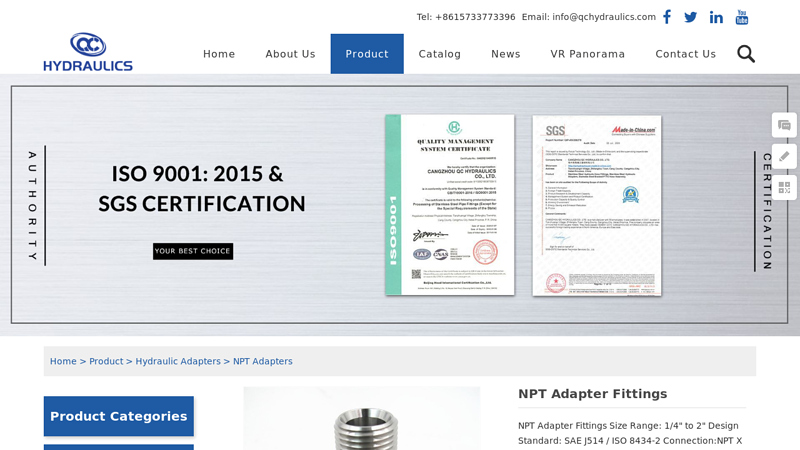
Task: Open the LinkedIn social icon
Action: tap(716, 17)
